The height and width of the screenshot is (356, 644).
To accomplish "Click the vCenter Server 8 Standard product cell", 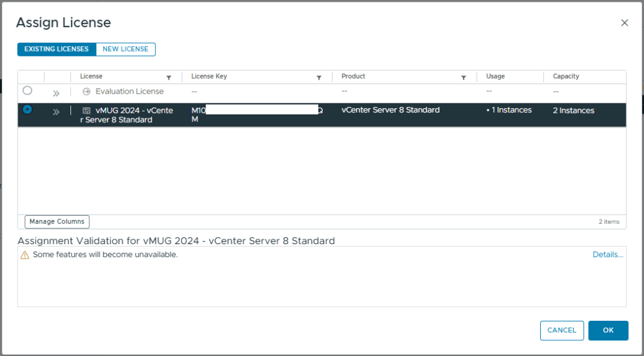I will point(391,110).
